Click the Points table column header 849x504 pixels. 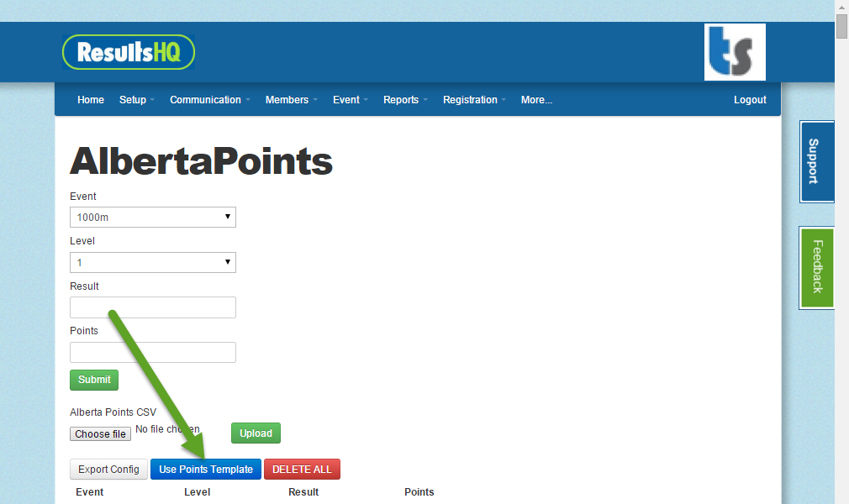tap(419, 492)
